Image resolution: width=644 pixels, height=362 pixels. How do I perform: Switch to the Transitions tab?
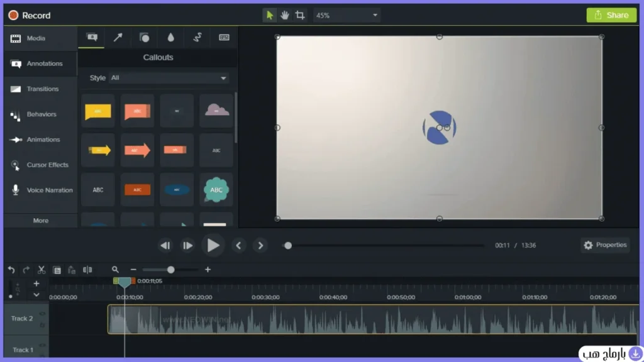coord(40,89)
